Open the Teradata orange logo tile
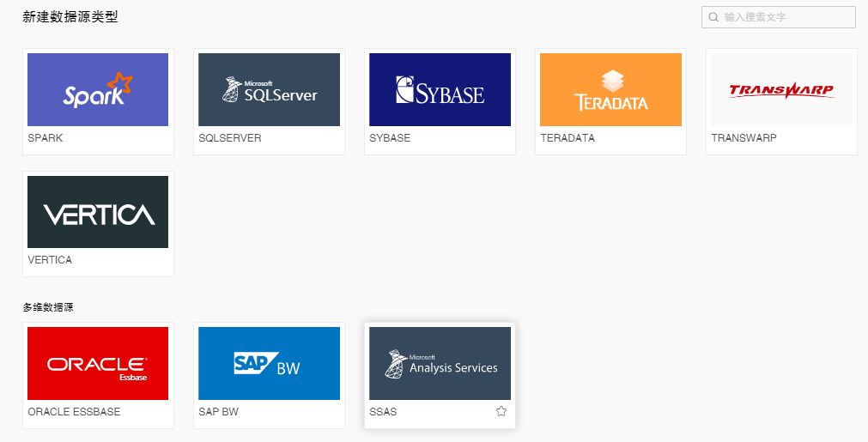 coord(610,89)
